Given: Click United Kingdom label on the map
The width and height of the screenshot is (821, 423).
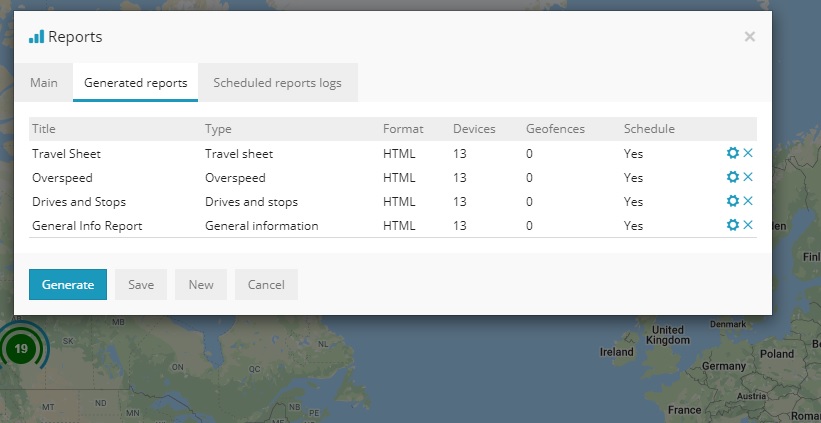Looking at the screenshot, I should coord(668,335).
